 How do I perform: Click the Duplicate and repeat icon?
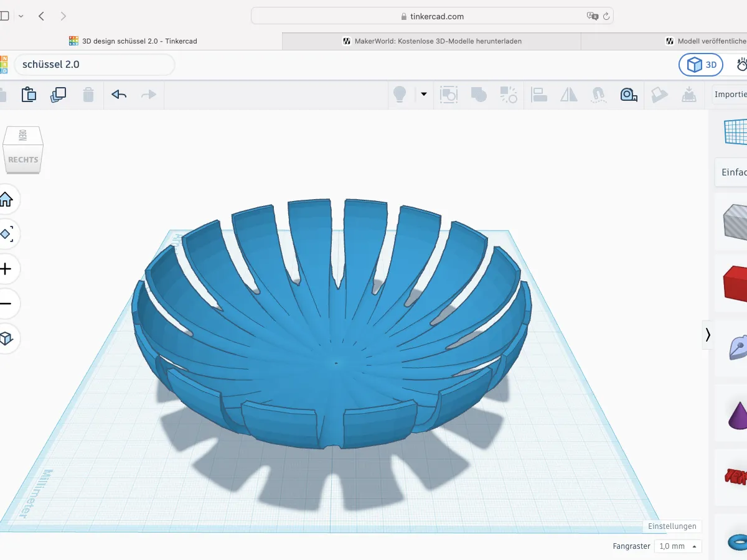click(59, 95)
